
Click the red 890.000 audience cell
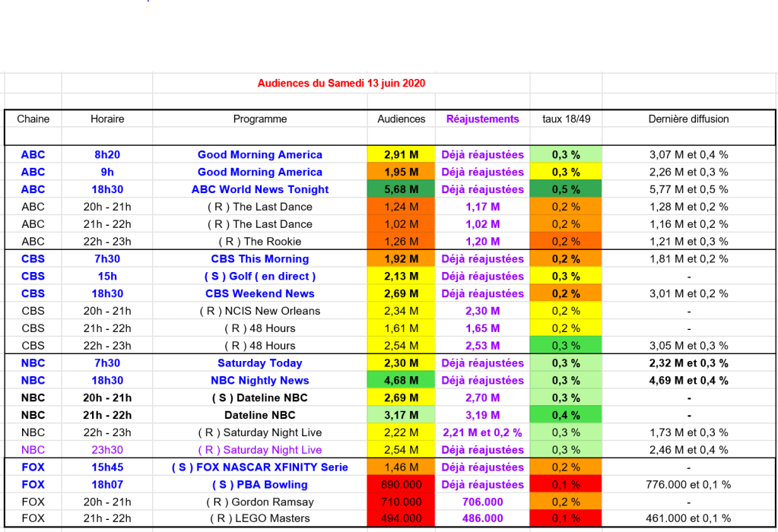pyautogui.click(x=402, y=485)
